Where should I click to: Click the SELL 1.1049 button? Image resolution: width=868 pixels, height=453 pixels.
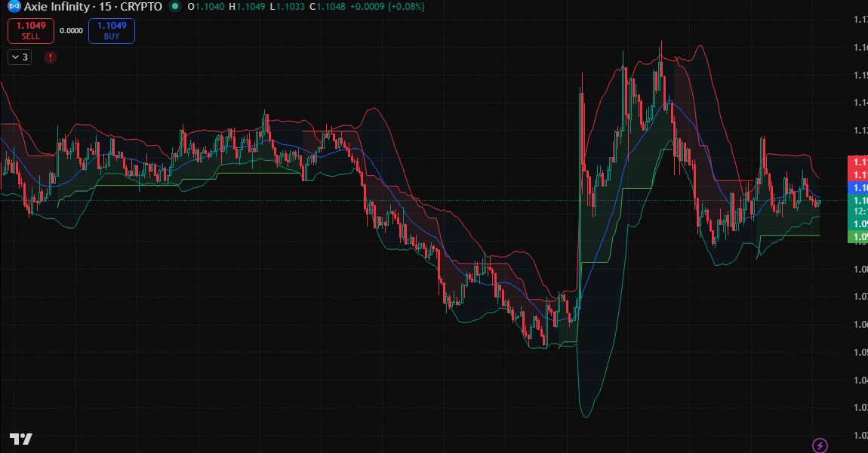coord(31,30)
